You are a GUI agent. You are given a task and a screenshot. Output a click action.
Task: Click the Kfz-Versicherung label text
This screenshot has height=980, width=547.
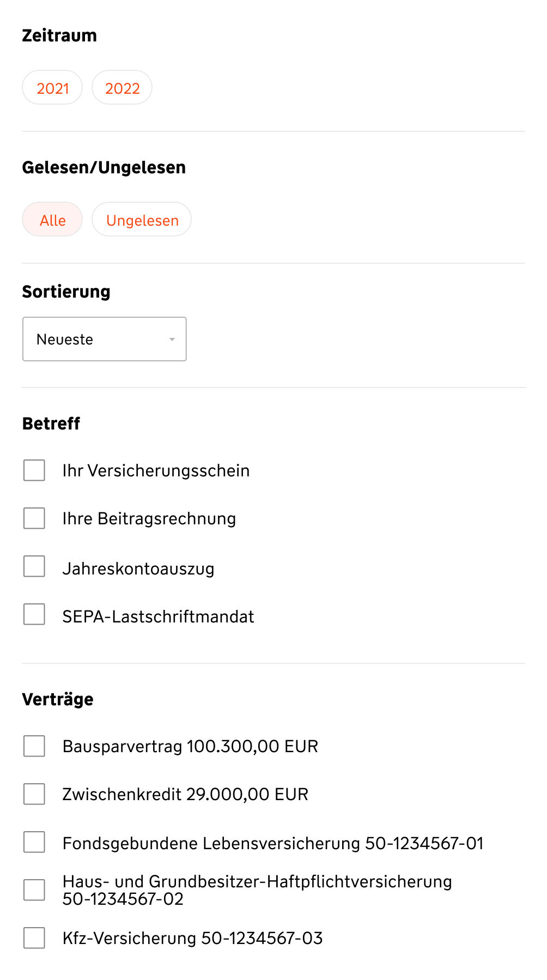point(192,939)
